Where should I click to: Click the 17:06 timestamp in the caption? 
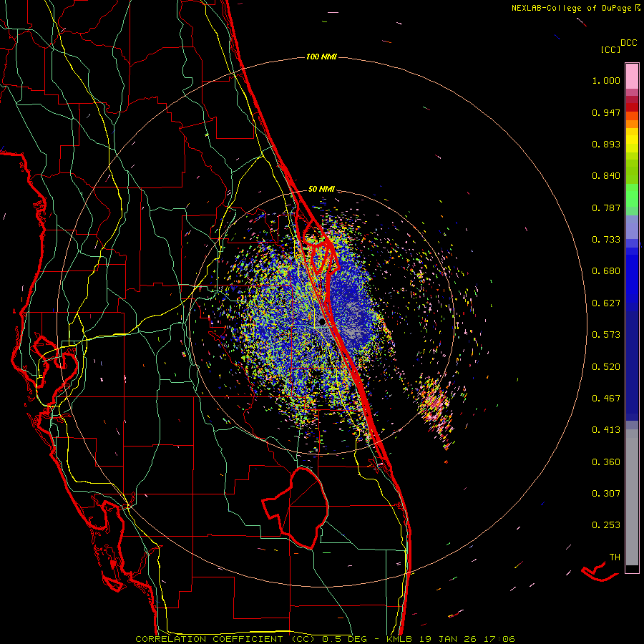(499, 639)
